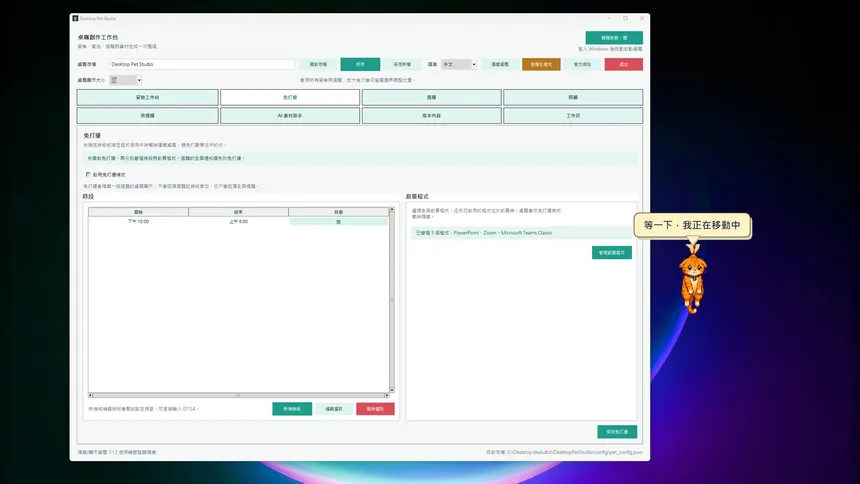Click the Desktop Pet Studio save-name field
The height and width of the screenshot is (484, 860).
tap(201, 64)
